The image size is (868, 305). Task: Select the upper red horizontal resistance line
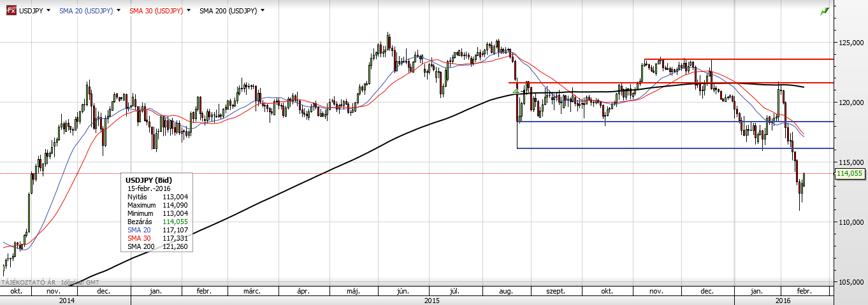coord(739,59)
